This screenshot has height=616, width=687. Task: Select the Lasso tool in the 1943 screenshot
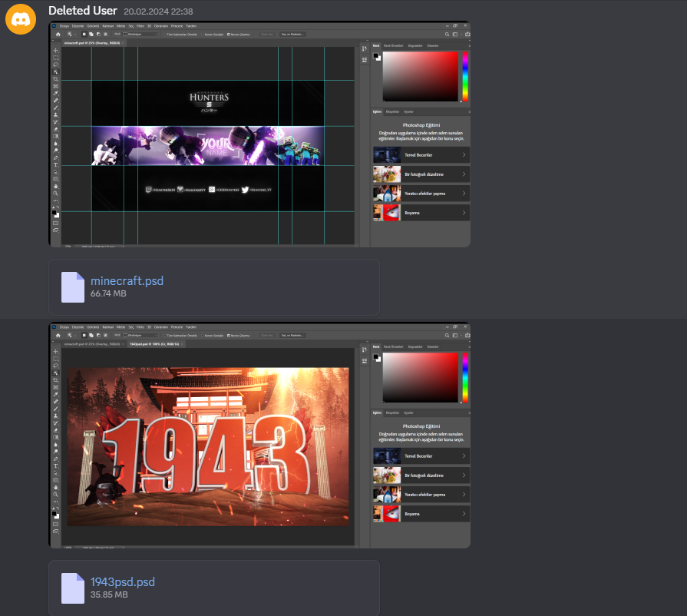click(55, 366)
